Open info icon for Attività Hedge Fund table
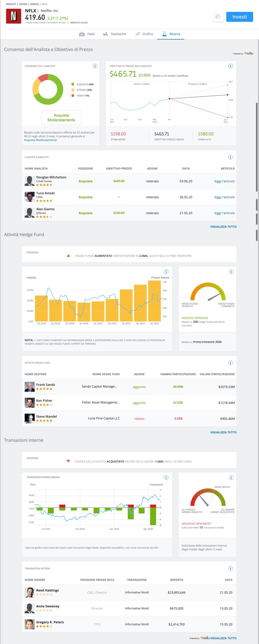This screenshot has height=644, width=259. (x=231, y=363)
